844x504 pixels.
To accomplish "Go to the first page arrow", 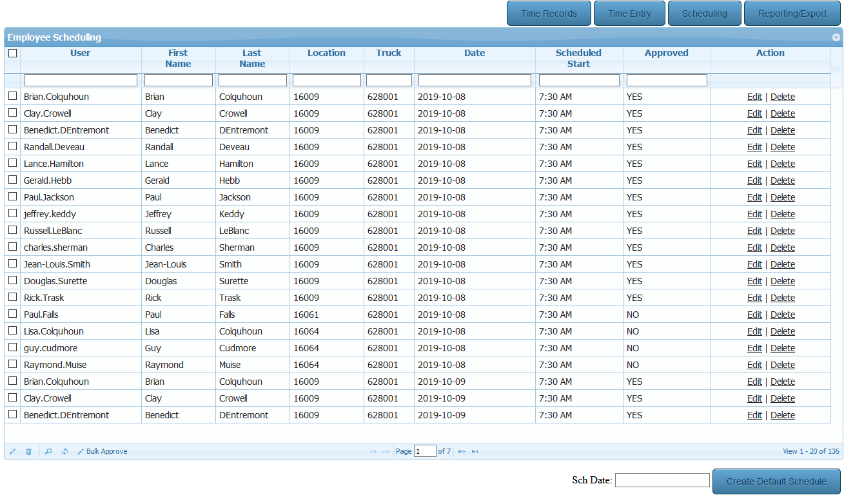I will pos(373,452).
